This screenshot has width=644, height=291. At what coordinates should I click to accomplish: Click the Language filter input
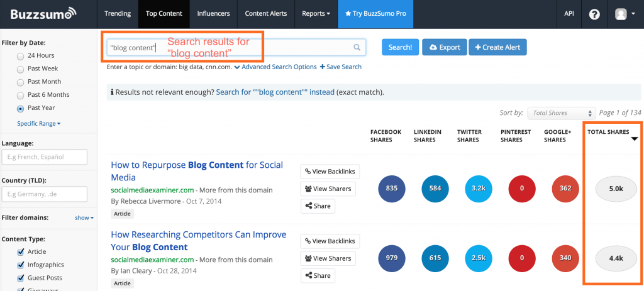click(45, 156)
